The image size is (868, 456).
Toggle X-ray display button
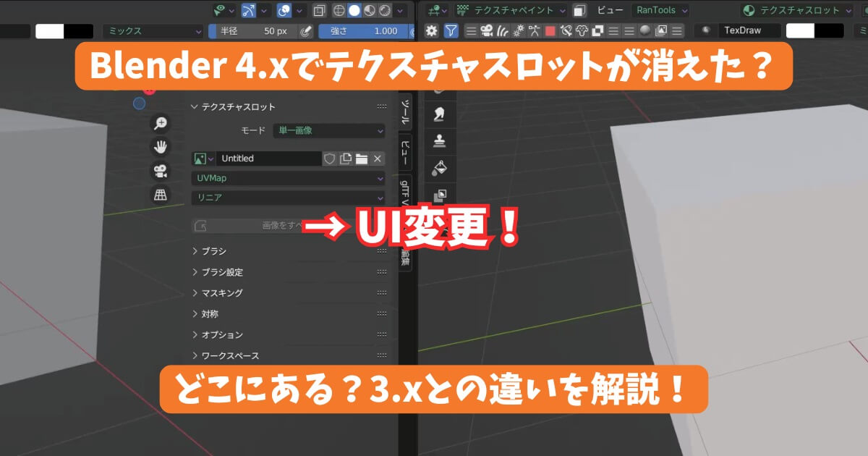pyautogui.click(x=319, y=10)
